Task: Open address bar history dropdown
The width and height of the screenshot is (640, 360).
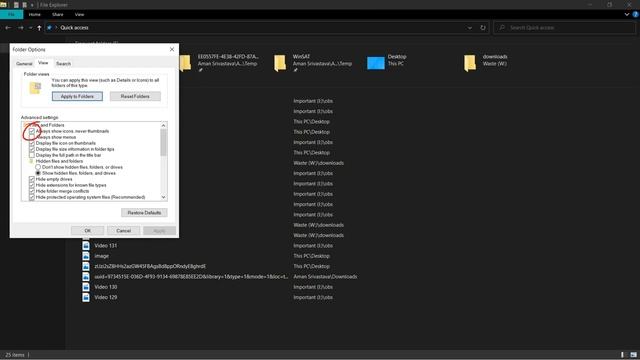Action: pyautogui.click(x=470, y=28)
